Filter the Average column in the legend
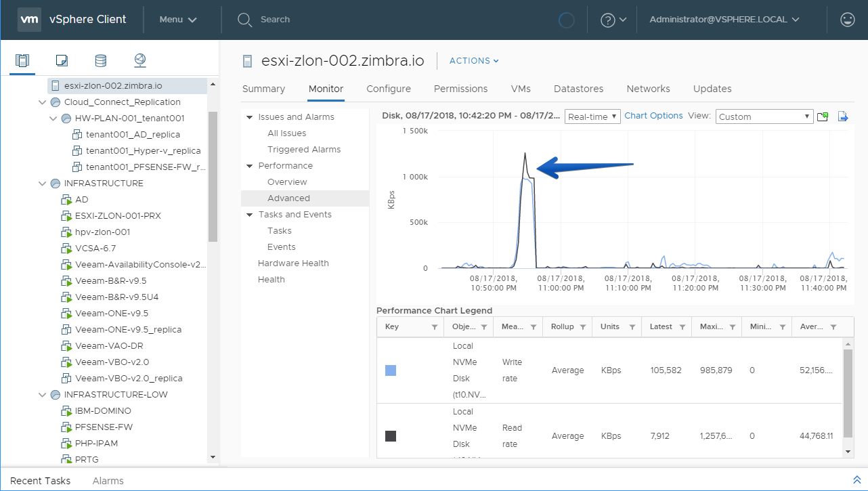This screenshot has height=491, width=868. pyautogui.click(x=833, y=327)
